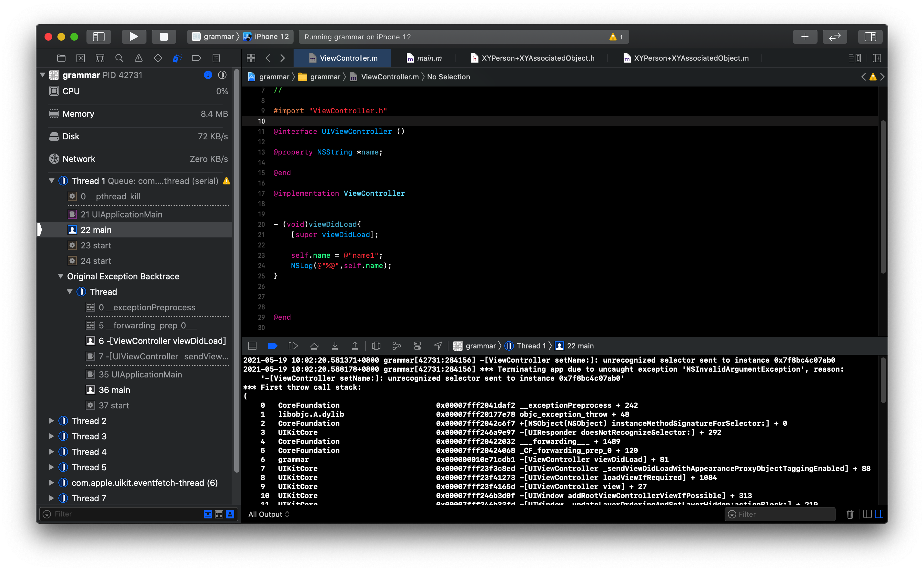Screen dimensions: 924x571
Task: Open the Memory gauge
Action: click(138, 114)
